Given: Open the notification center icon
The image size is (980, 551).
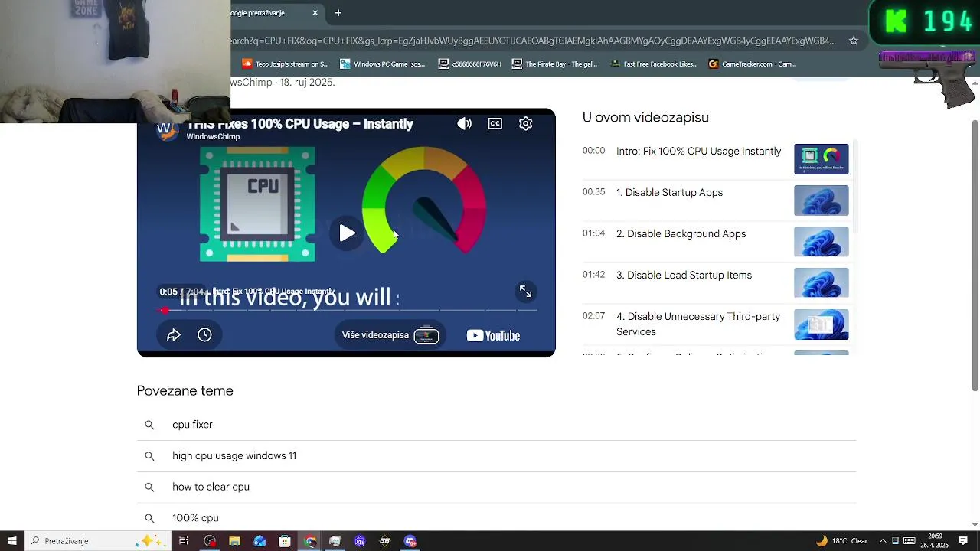Looking at the screenshot, I should tap(963, 541).
